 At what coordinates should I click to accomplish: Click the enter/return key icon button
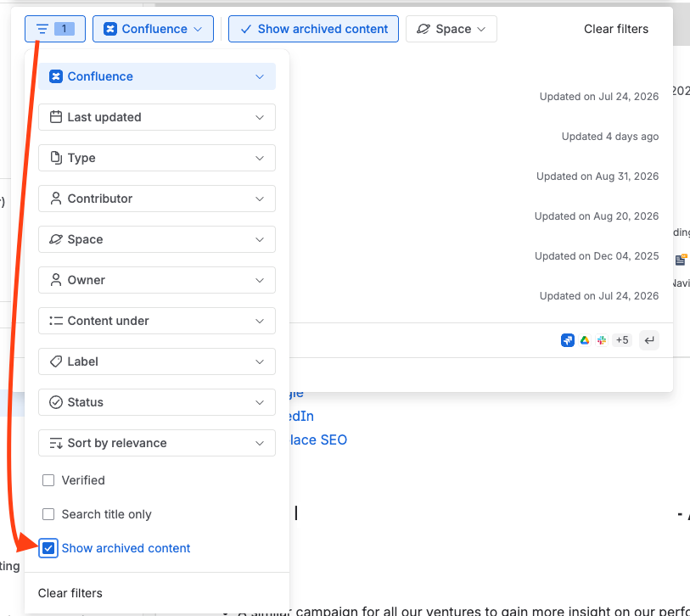[x=649, y=340]
